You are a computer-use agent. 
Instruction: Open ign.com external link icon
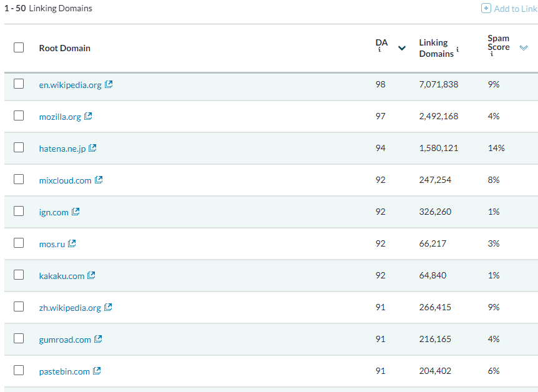[76, 212]
